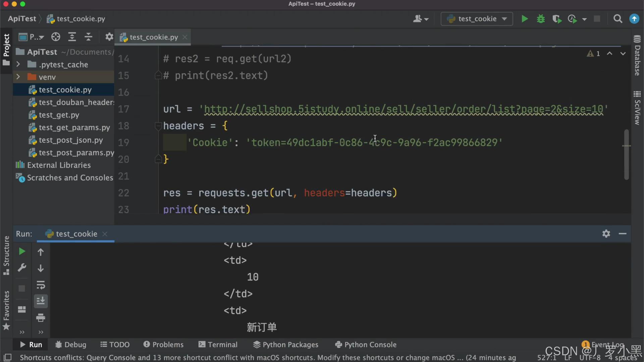Open Run panel settings gear
Viewport: 644px width, 362px height.
click(x=606, y=234)
